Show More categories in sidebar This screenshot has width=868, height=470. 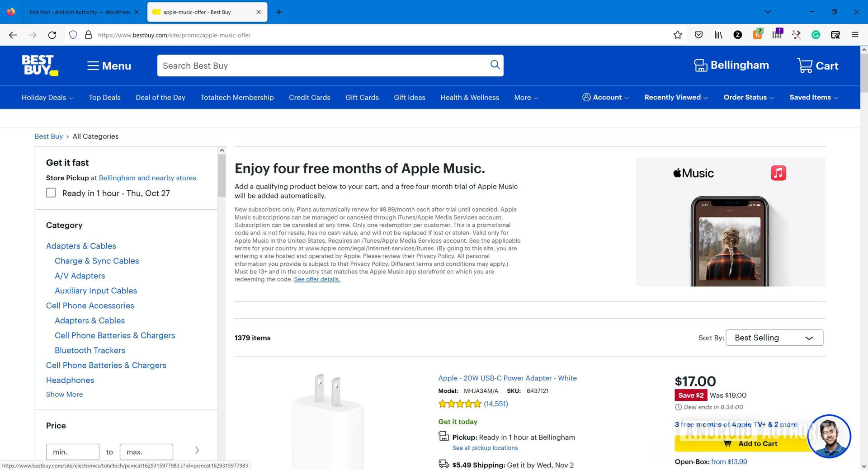[x=64, y=395]
